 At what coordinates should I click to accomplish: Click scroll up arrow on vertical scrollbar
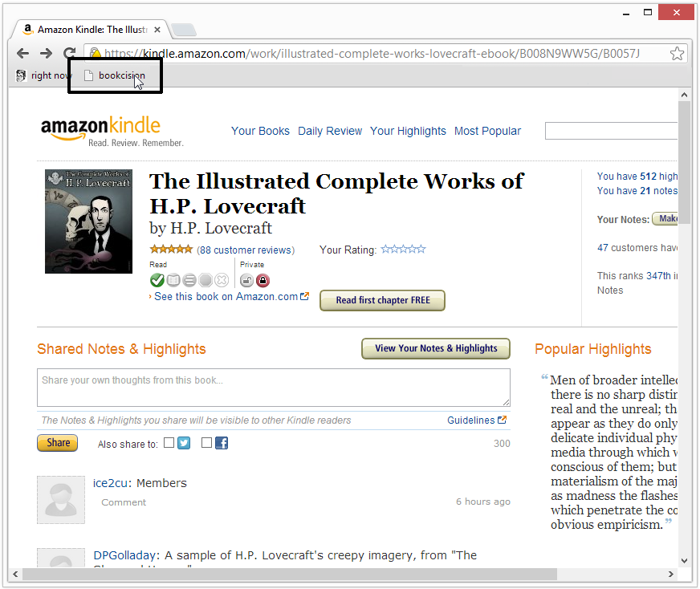click(x=684, y=95)
